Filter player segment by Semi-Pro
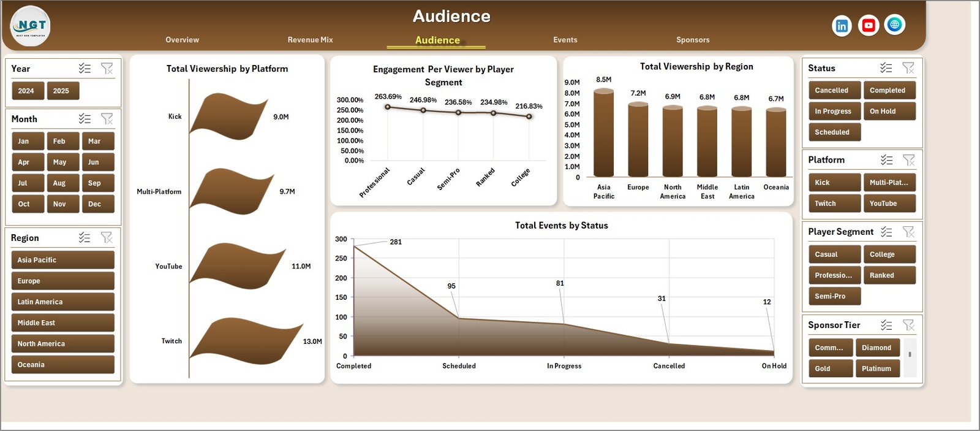Viewport: 980px width, 431px height. (834, 296)
